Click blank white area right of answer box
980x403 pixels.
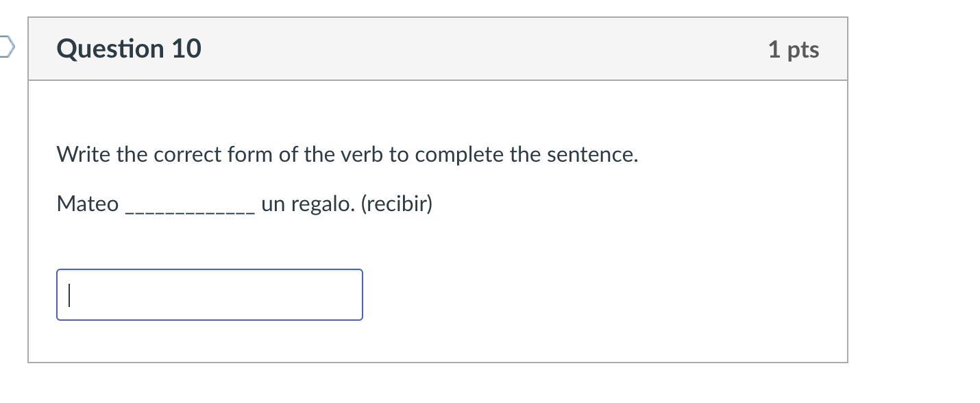click(583, 295)
